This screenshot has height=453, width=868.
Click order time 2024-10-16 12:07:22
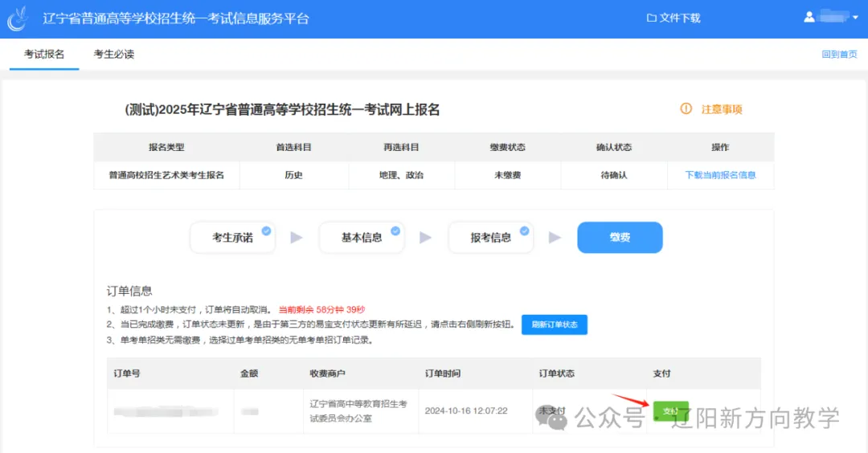(x=466, y=411)
